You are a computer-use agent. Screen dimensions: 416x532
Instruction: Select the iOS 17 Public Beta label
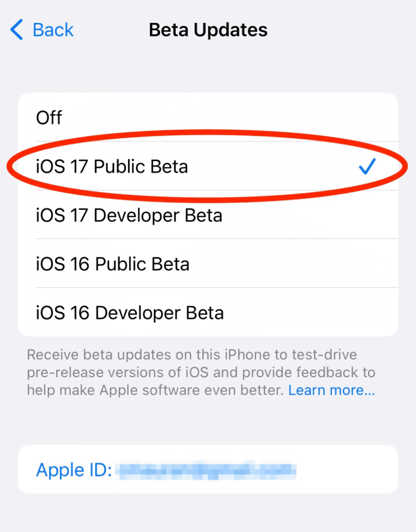112,167
